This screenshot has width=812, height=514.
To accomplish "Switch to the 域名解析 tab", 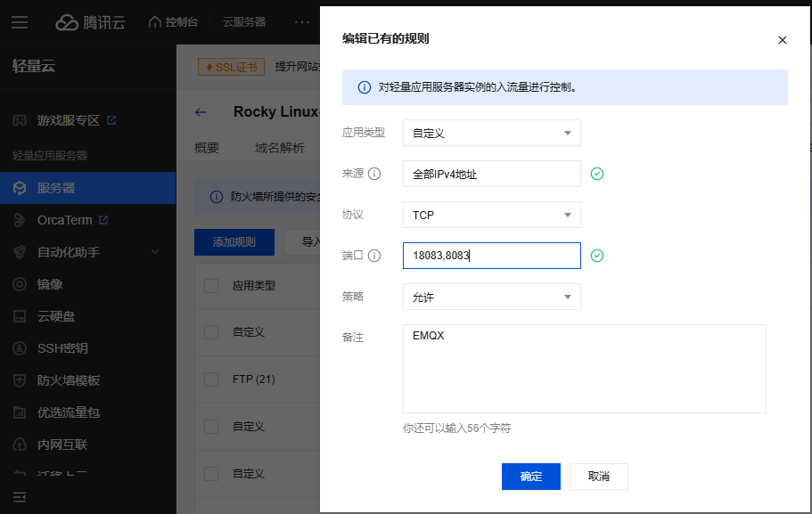I will [279, 148].
